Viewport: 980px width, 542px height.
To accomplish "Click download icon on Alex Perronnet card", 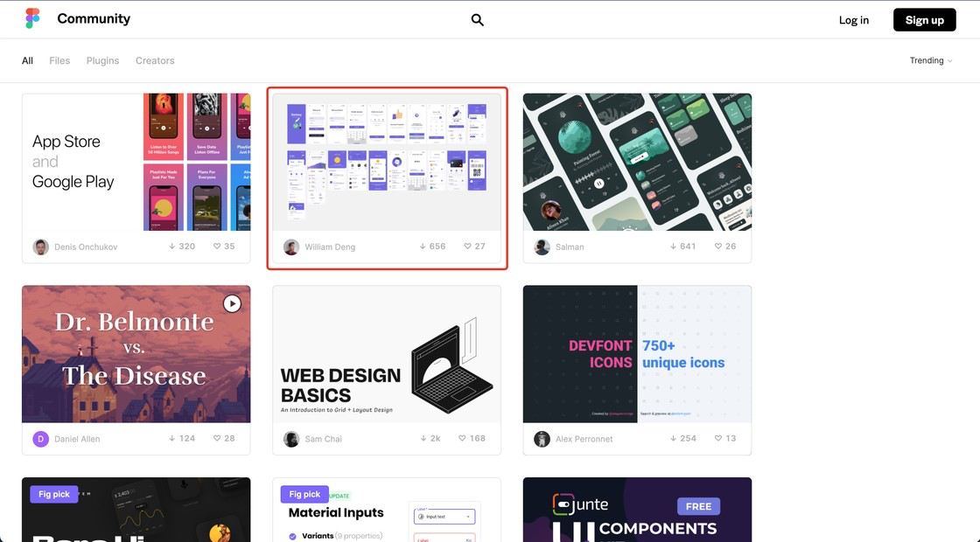I will (x=673, y=438).
